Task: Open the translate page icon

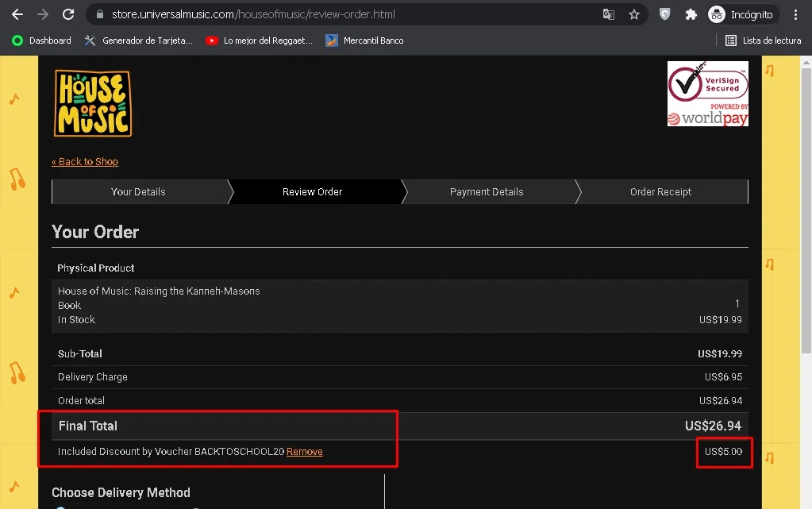Action: coord(609,14)
